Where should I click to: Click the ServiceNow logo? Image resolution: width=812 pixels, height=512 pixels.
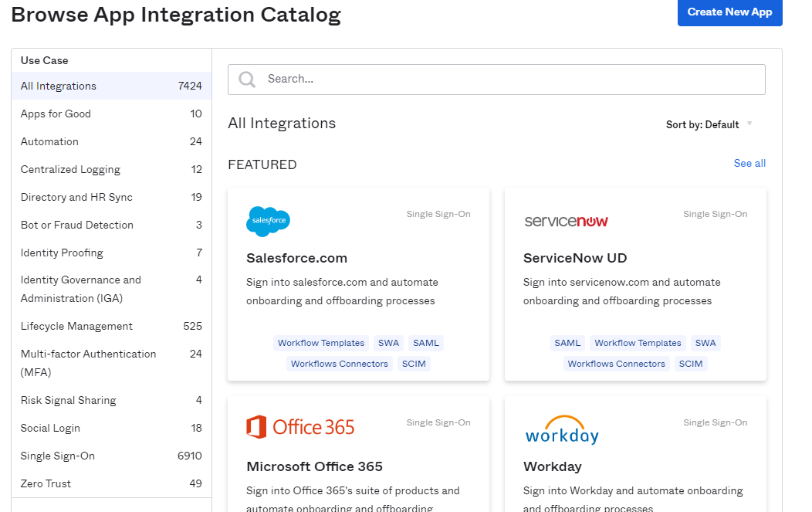point(566,222)
